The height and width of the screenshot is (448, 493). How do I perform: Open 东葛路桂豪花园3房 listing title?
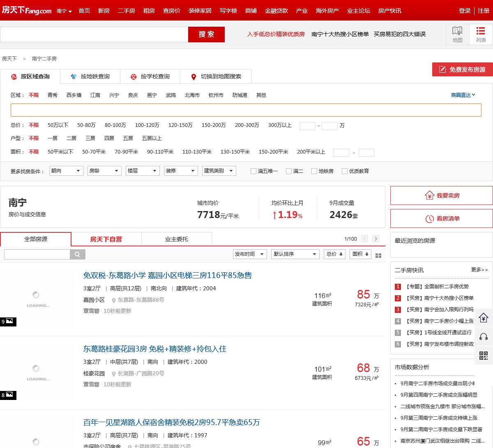tap(154, 349)
